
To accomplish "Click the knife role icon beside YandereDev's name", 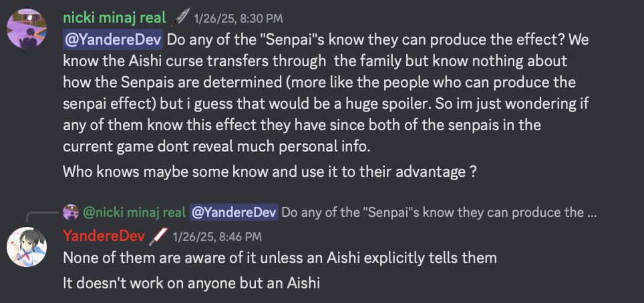I will click(157, 236).
